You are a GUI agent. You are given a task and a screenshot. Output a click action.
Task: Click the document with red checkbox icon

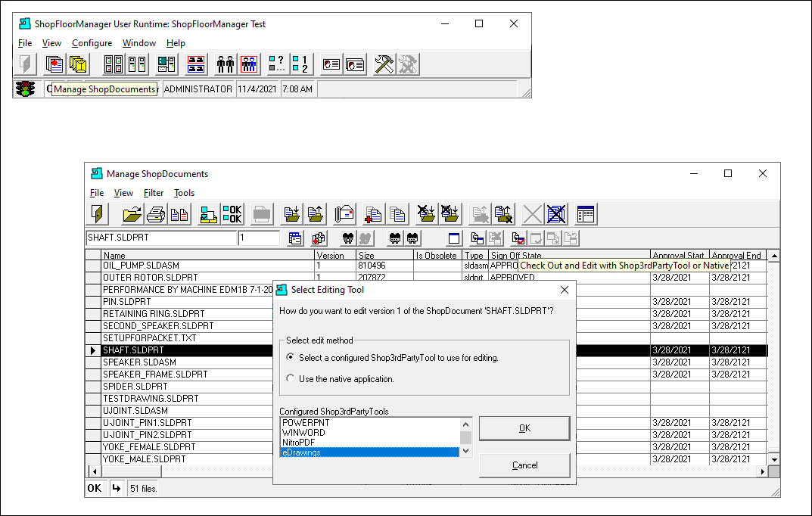point(518,238)
